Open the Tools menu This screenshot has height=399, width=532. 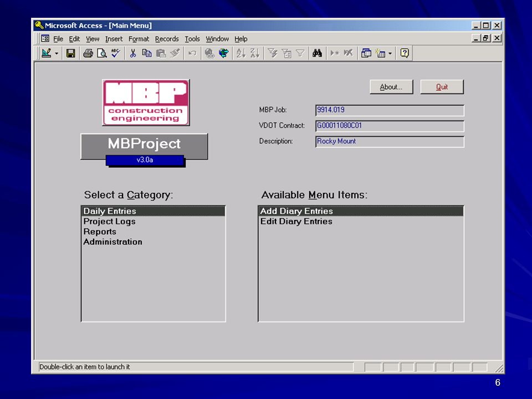click(x=192, y=39)
